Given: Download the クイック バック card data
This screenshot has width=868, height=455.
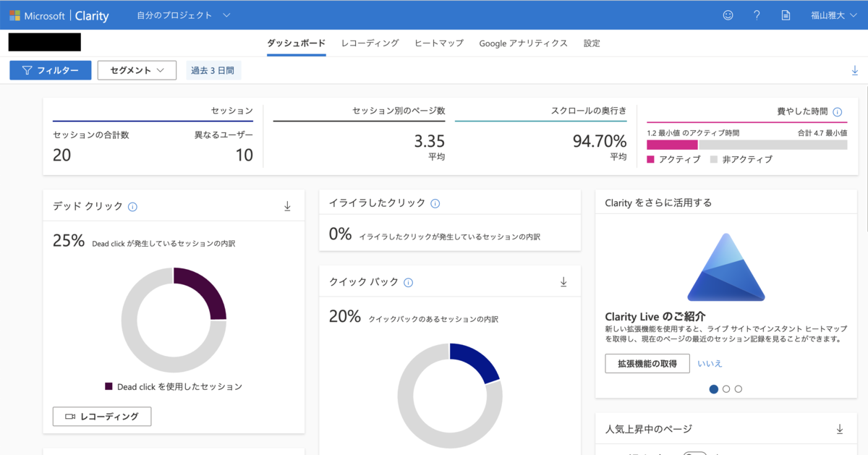Looking at the screenshot, I should click(563, 282).
